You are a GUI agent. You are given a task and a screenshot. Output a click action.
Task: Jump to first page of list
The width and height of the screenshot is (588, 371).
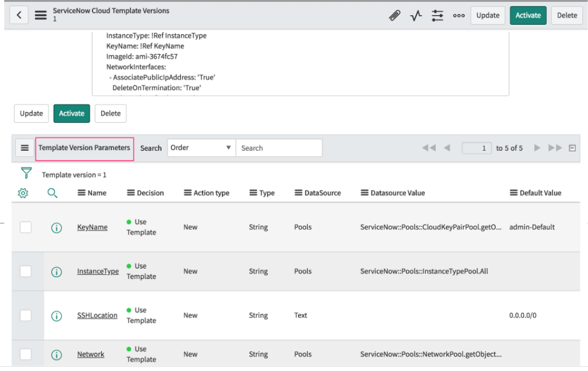point(429,148)
